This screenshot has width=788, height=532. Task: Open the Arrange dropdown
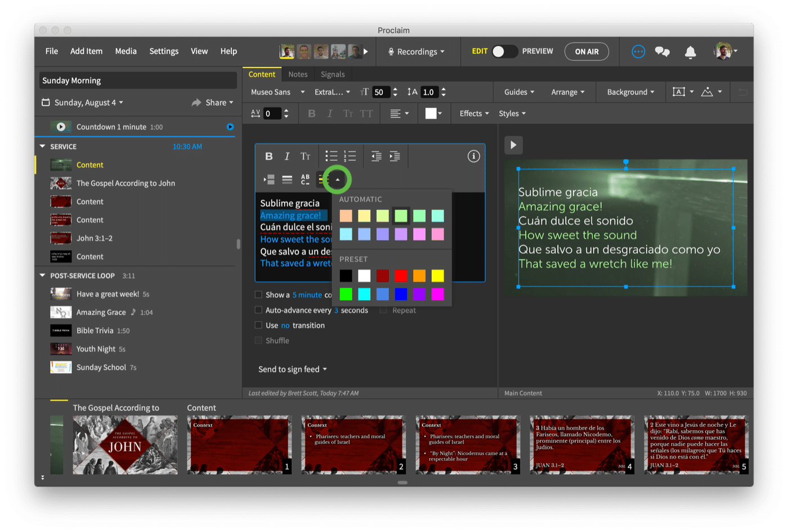pos(567,92)
